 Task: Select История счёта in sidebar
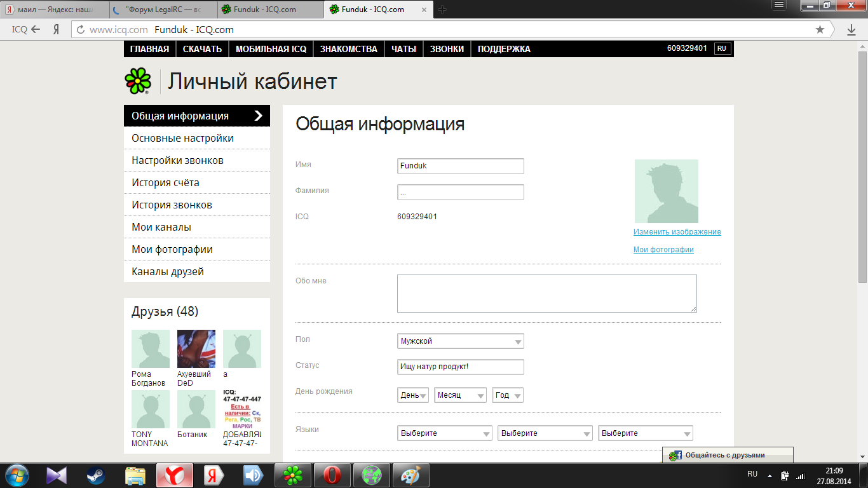(x=197, y=182)
